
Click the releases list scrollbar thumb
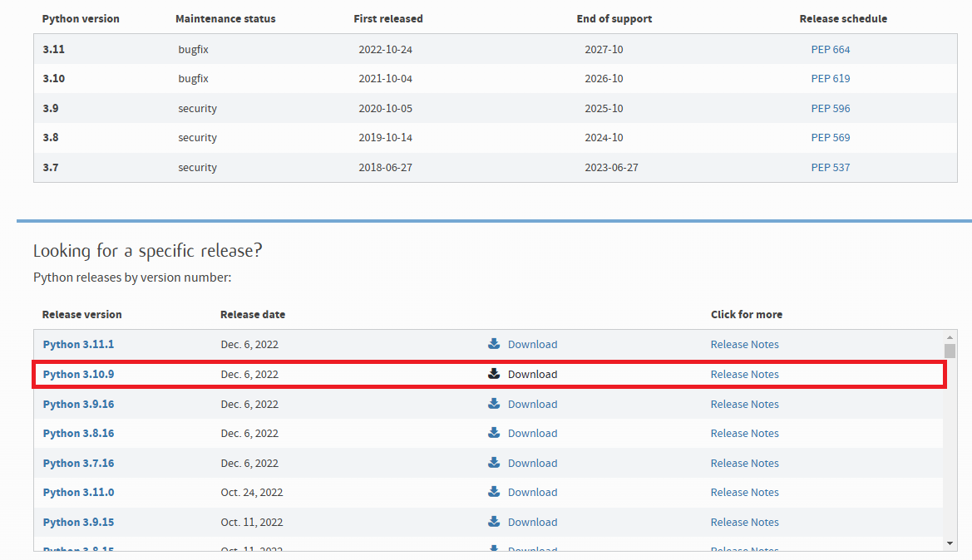(950, 351)
